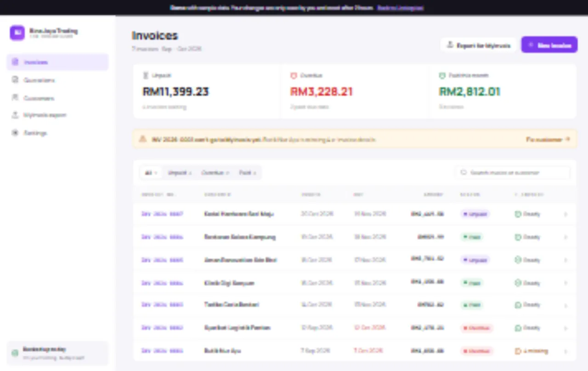Image resolution: width=588 pixels, height=371 pixels.
Task: Expand the Butik Nur Ayu row chevron
Action: [x=565, y=351]
